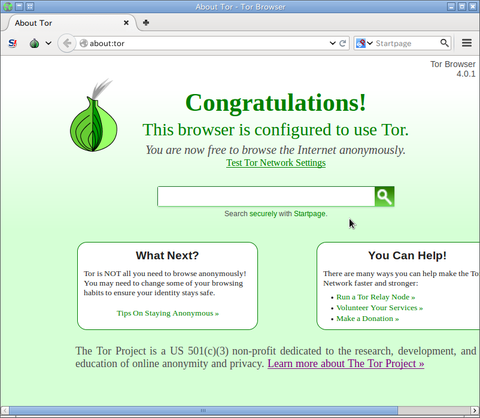Click the What Next? heading
The image size is (480, 418).
tap(167, 256)
